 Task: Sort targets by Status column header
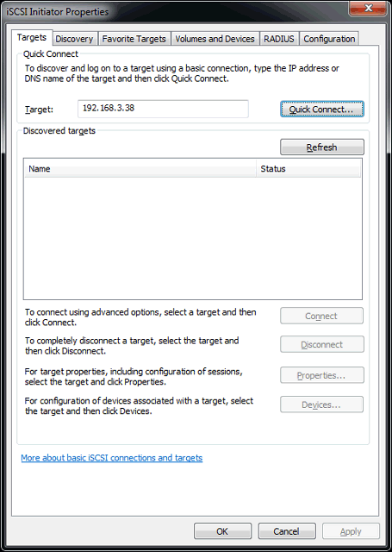308,169
